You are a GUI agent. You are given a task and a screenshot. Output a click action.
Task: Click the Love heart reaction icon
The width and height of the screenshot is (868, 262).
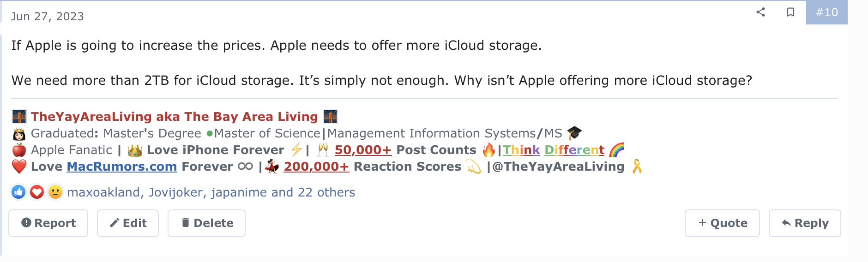click(x=37, y=192)
